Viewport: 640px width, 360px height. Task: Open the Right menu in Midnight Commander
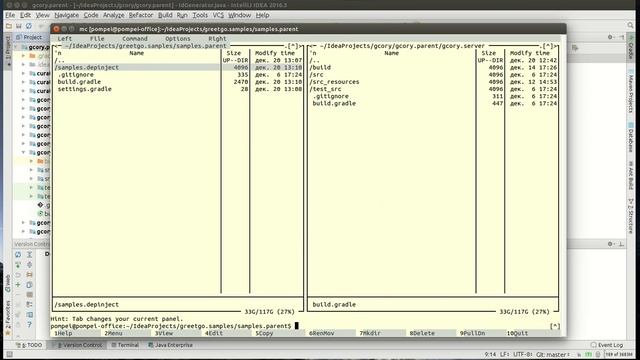tap(217, 38)
